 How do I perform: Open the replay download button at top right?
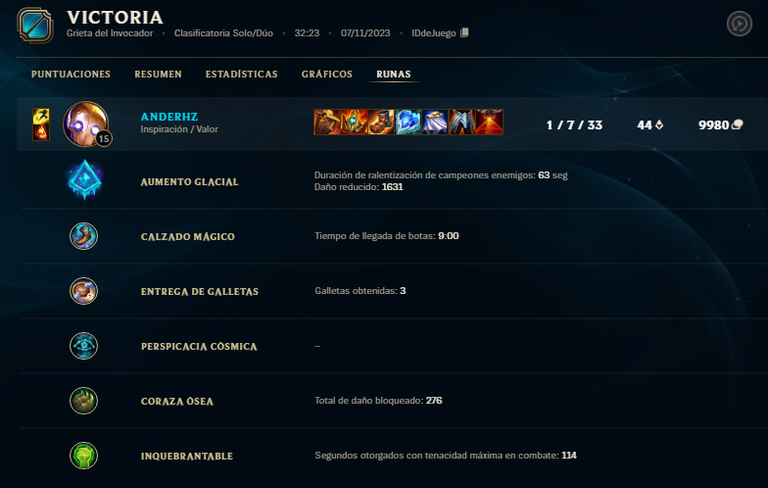[739, 24]
